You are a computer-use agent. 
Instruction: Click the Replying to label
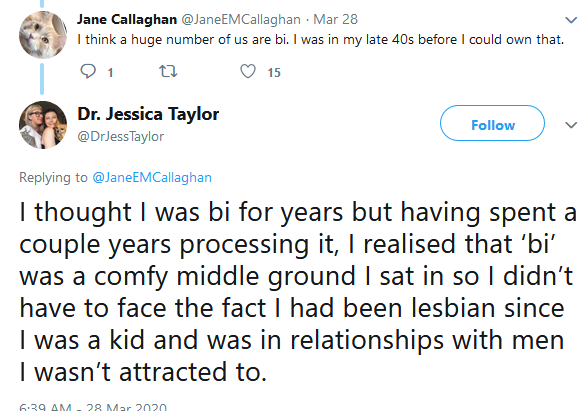click(x=53, y=177)
